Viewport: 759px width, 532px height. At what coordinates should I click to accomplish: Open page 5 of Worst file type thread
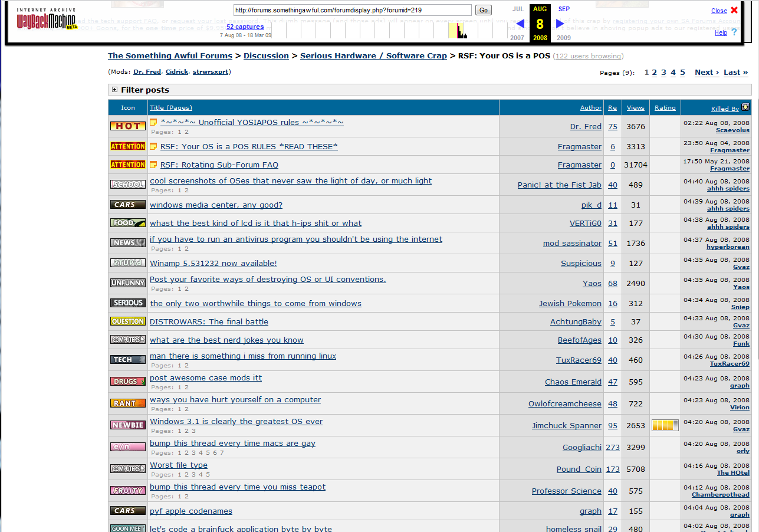point(208,475)
